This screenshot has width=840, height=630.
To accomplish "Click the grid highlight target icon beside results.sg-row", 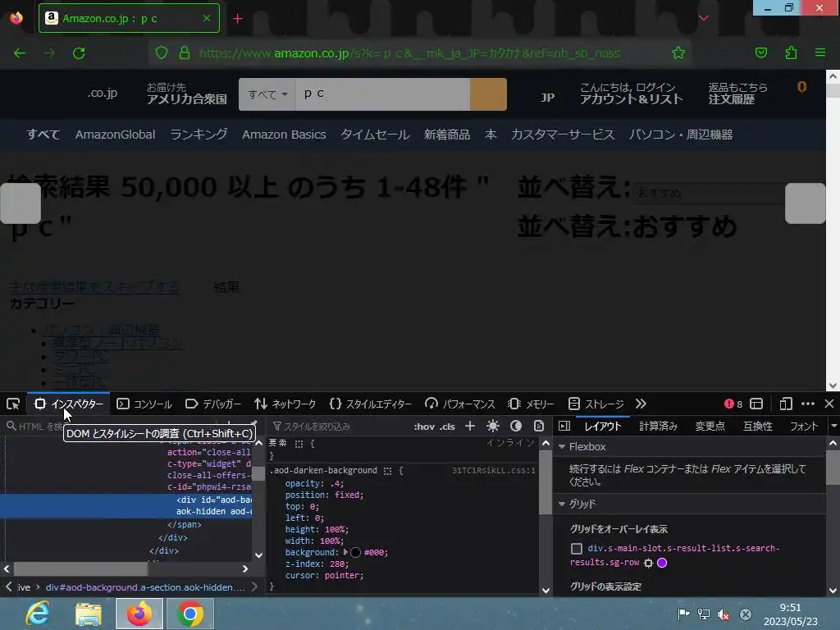I will coord(648,563).
